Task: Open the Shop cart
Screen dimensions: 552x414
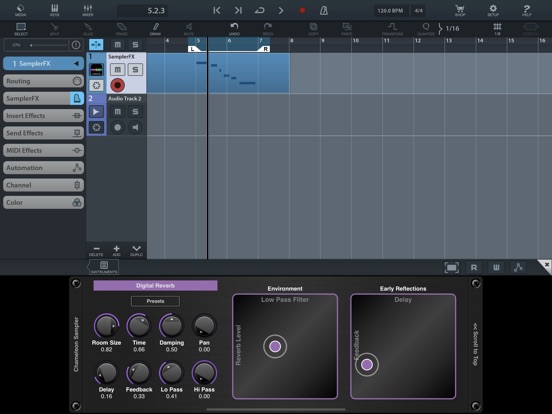Action: [460, 10]
